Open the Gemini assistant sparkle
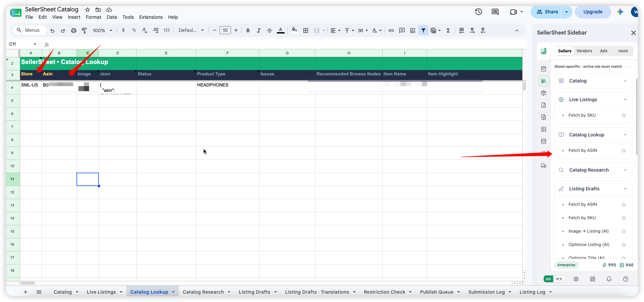Screen dimensions: 644x302 pos(620,12)
